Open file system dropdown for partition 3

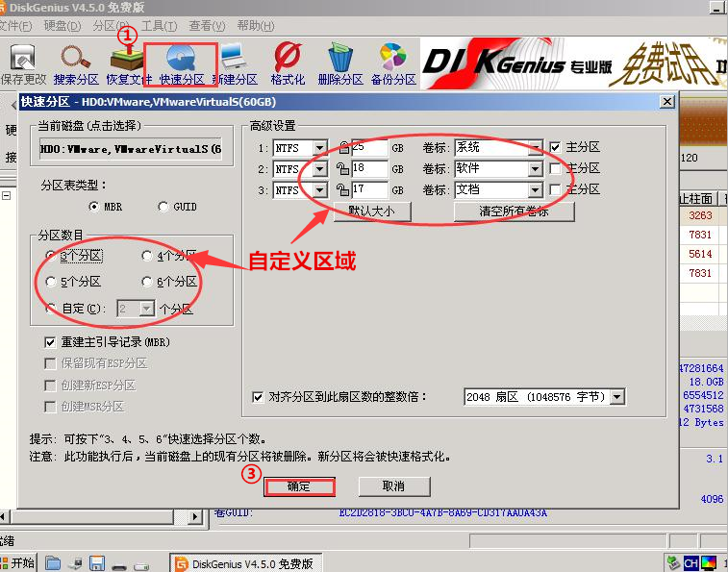coord(319,190)
